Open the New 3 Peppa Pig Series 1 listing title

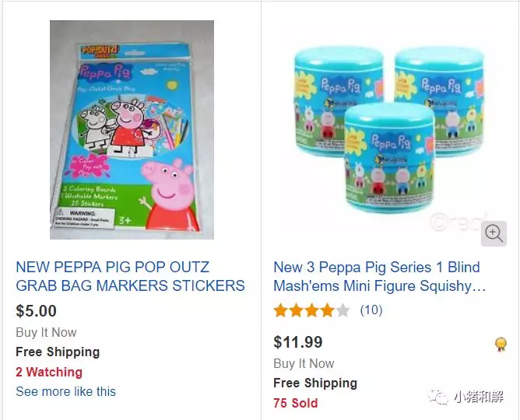pos(379,277)
